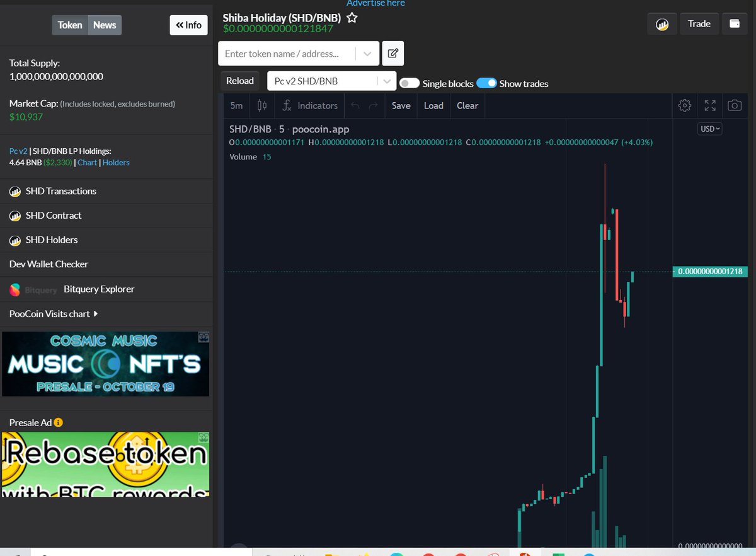Click Clear in the chart toolbar
This screenshot has width=756, height=556.
point(467,105)
